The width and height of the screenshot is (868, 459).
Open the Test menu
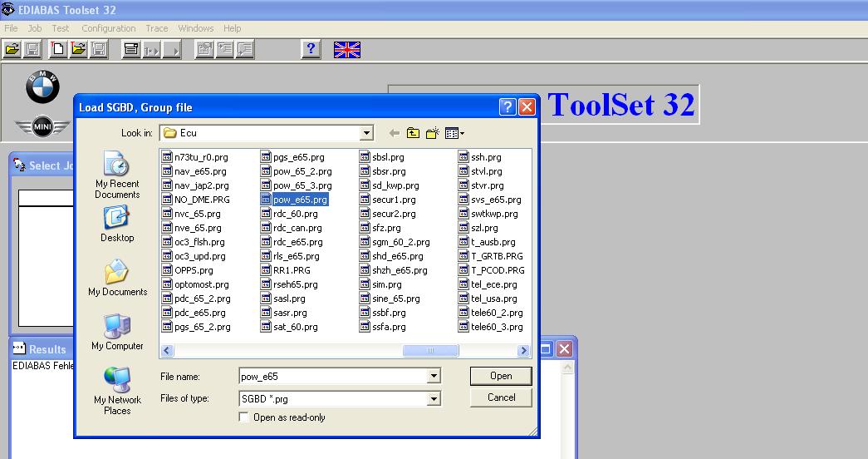coord(61,28)
